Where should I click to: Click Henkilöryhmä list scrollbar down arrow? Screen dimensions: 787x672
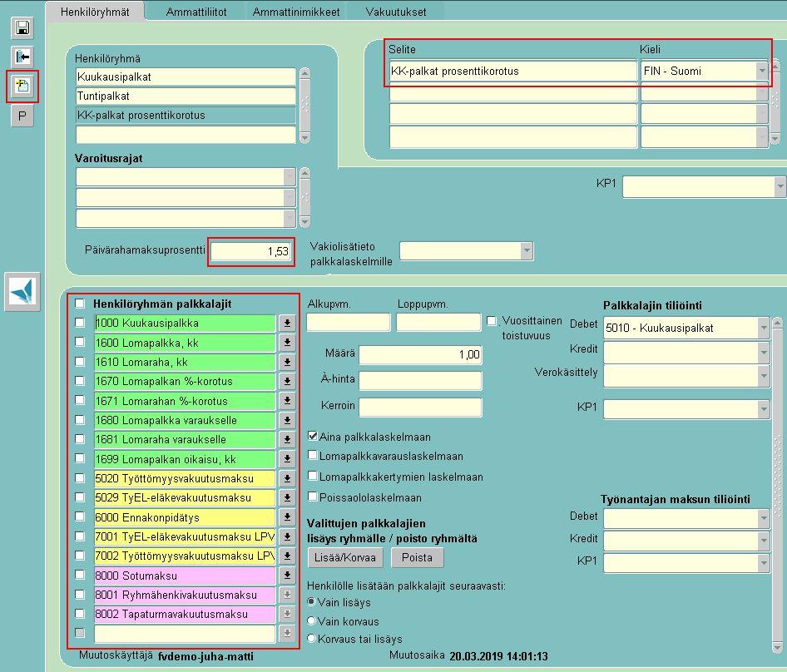coord(304,137)
